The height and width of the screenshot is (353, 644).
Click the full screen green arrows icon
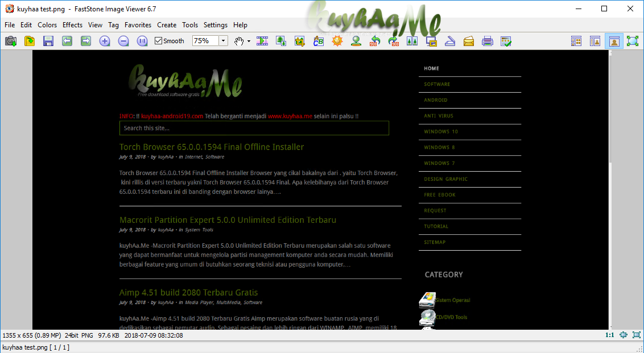(633, 41)
